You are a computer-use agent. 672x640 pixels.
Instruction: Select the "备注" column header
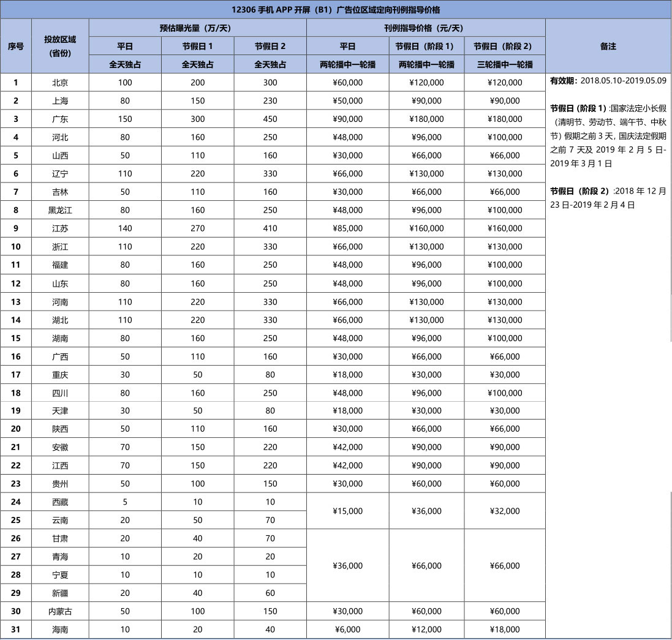pos(608,47)
